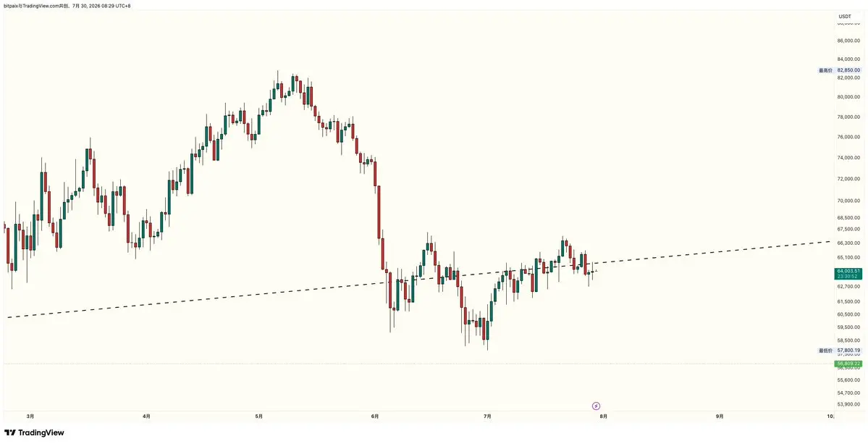Click the green 56,809.22 price tag
The width and height of the screenshot is (868, 444).
[x=848, y=364]
